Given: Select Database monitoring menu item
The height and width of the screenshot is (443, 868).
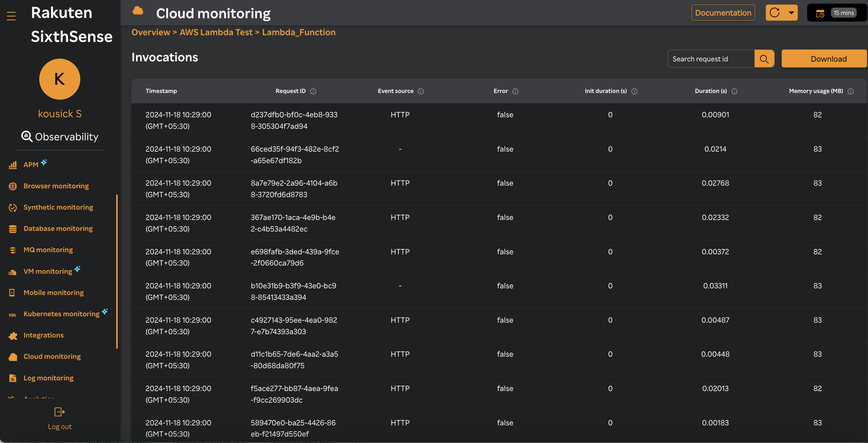Looking at the screenshot, I should 58,228.
